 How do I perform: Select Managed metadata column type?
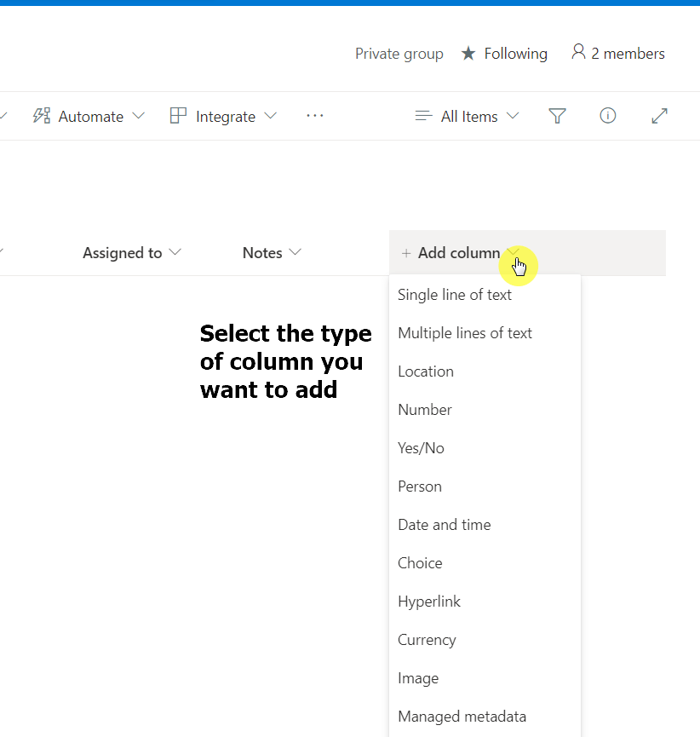coord(485,717)
